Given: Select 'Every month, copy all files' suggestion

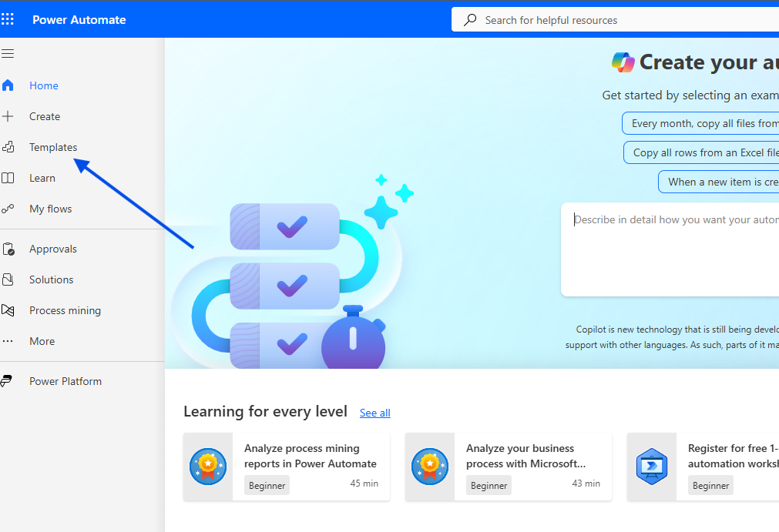Looking at the screenshot, I should pos(703,123).
